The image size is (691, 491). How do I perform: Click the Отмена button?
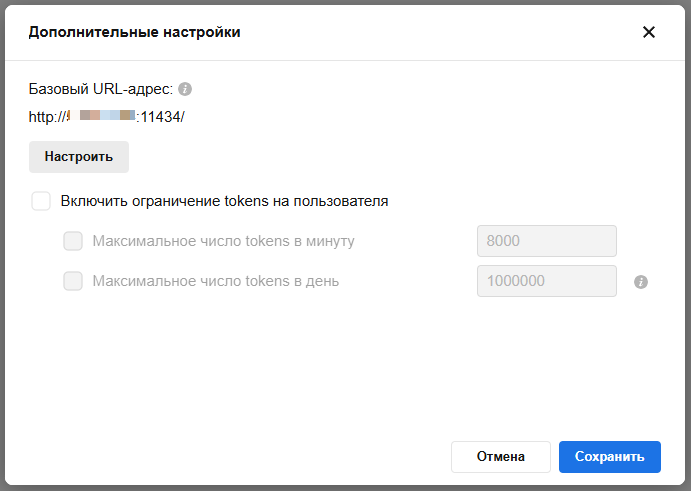[500, 456]
